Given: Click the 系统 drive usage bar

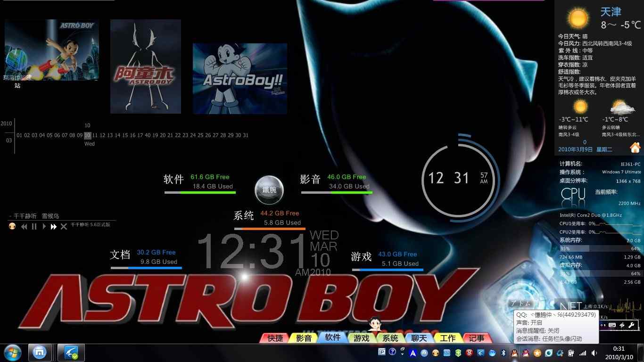Looking at the screenshot, I should pyautogui.click(x=270, y=229).
